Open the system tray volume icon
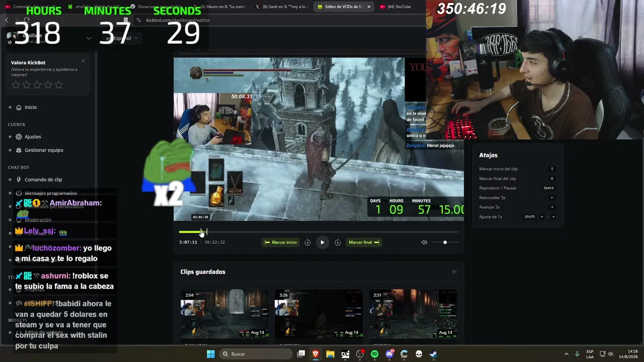The image size is (644, 362). coord(610,354)
